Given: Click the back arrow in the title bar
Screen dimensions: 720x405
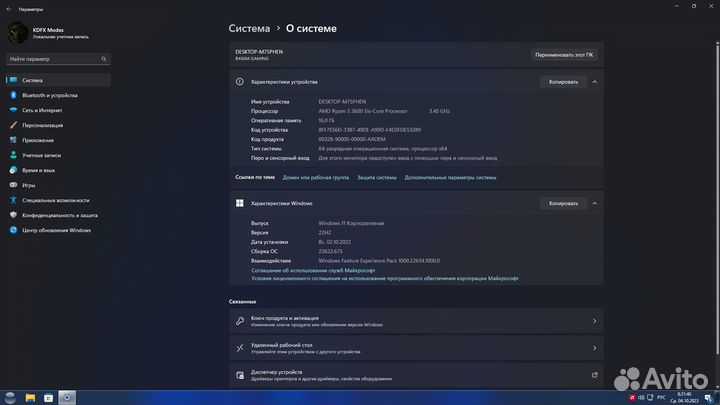Looking at the screenshot, I should click(9, 9).
